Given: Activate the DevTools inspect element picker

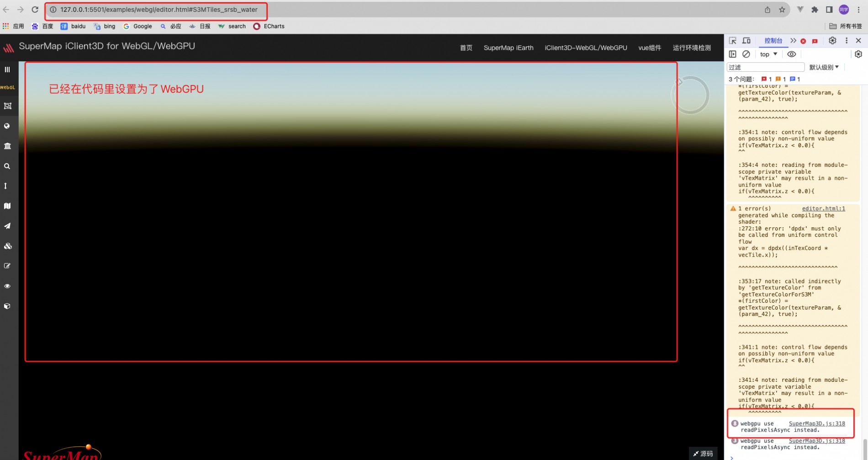Looking at the screenshot, I should point(733,41).
